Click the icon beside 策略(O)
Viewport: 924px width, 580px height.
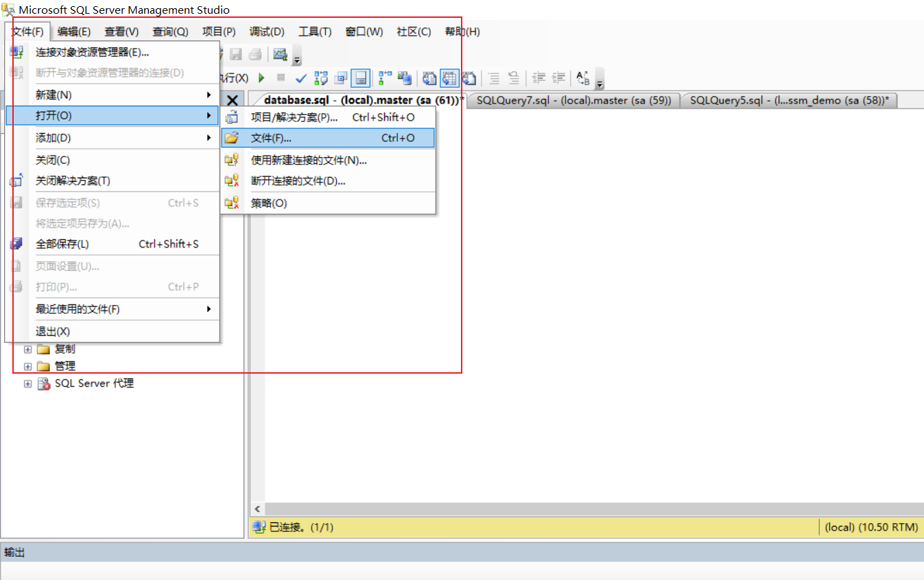(x=232, y=203)
